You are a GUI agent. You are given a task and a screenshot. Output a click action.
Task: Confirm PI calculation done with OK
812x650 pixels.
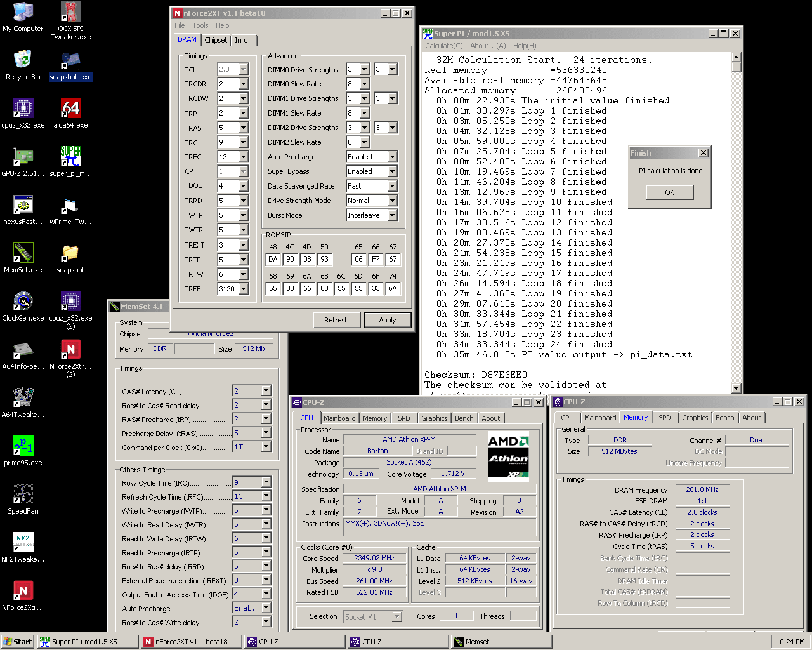(669, 192)
